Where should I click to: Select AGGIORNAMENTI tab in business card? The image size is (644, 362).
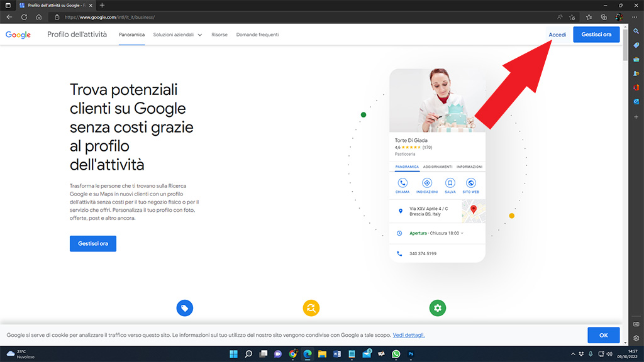pos(438,167)
